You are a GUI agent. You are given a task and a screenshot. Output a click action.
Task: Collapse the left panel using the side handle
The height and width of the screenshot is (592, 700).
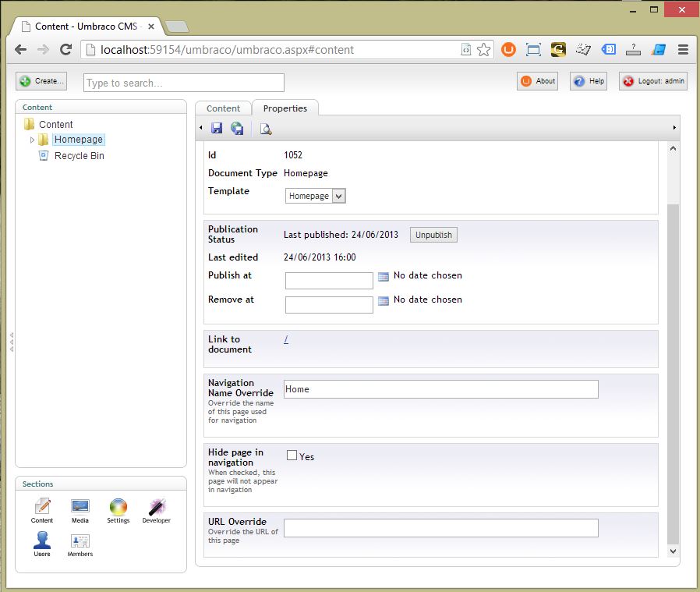pyautogui.click(x=12, y=342)
